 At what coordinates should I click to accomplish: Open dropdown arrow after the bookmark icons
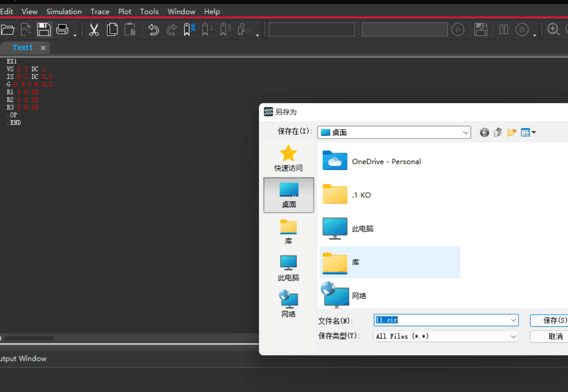[257, 34]
